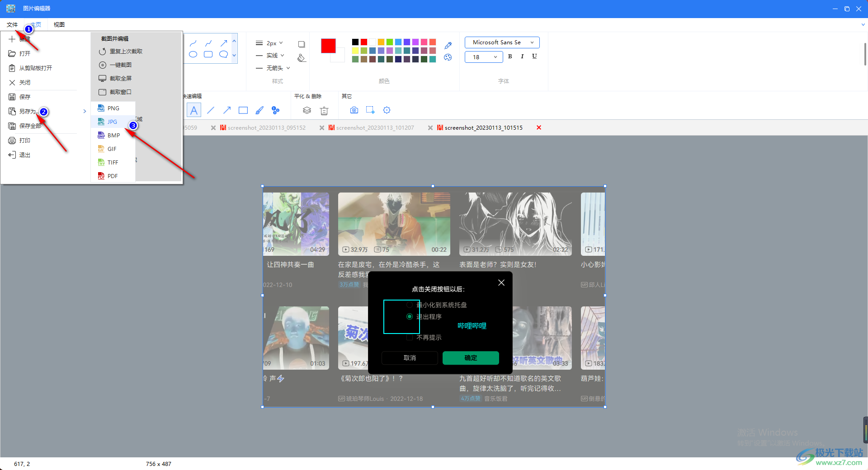Save as PNG format
This screenshot has width=868, height=470.
[x=113, y=108]
